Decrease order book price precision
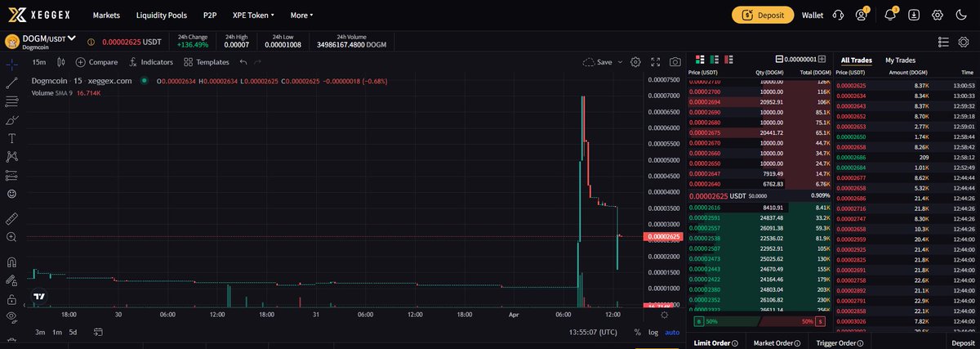 coord(778,60)
